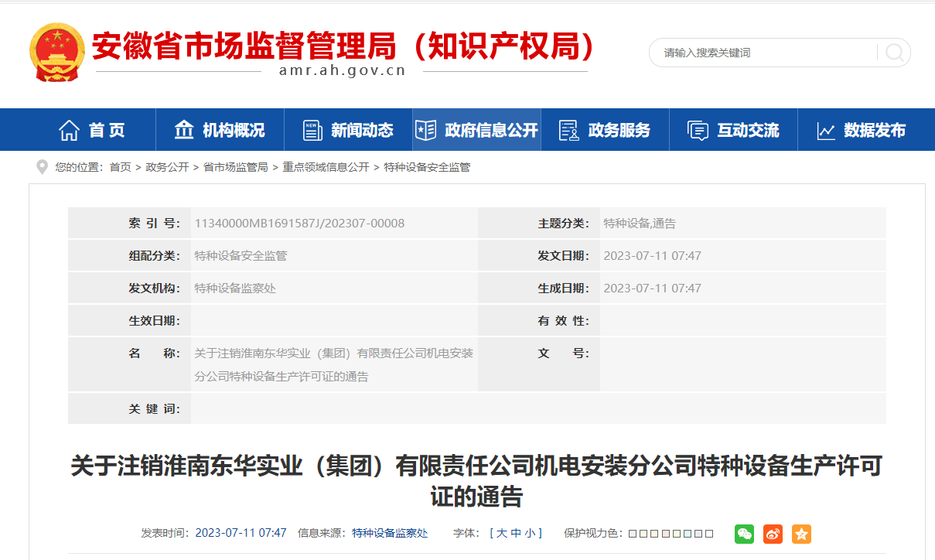Open the 新闻动态 menu
Viewport: 935px width, 560px height.
[348, 130]
